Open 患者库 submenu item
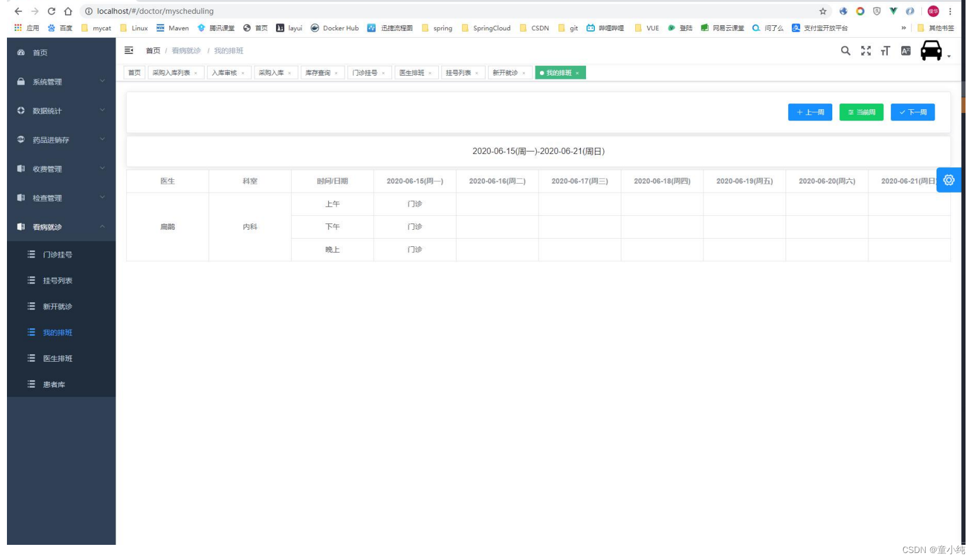 pos(61,384)
